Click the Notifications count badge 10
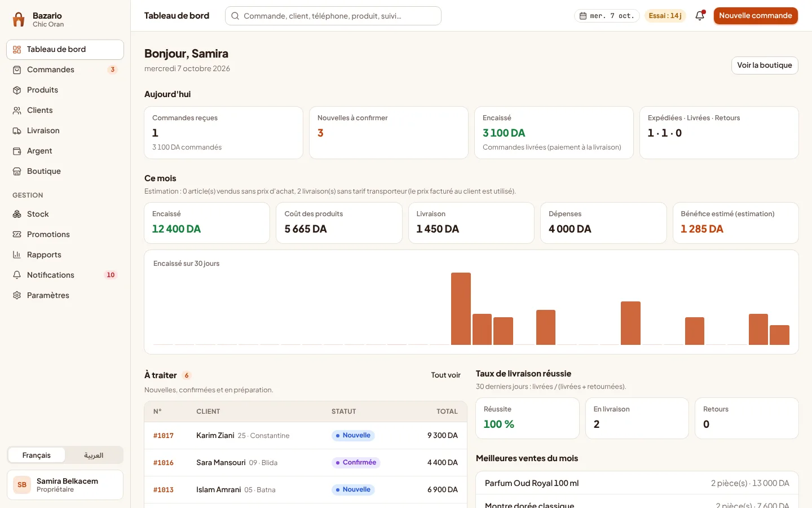The height and width of the screenshot is (508, 812). 111,275
